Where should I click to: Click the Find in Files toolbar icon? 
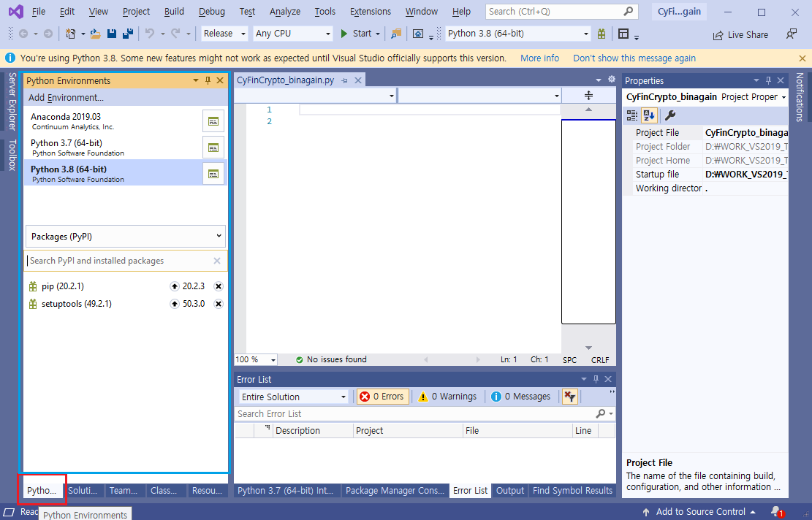pos(396,34)
